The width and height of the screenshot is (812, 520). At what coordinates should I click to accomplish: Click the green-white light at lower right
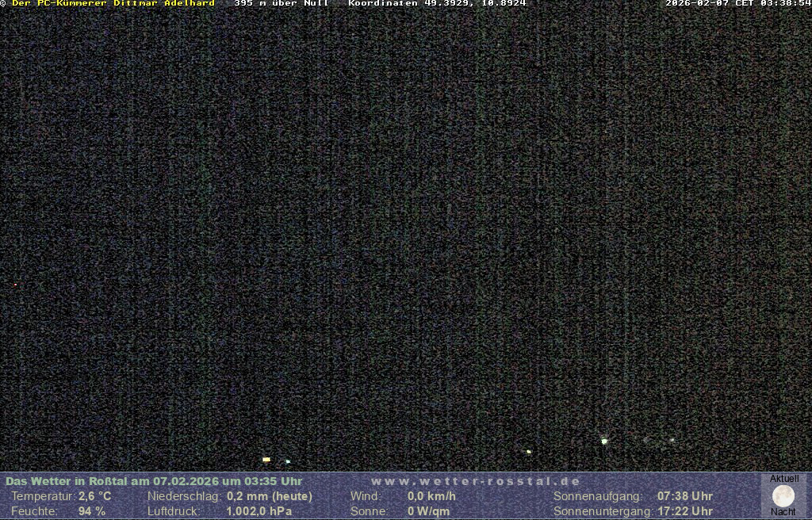point(604,441)
